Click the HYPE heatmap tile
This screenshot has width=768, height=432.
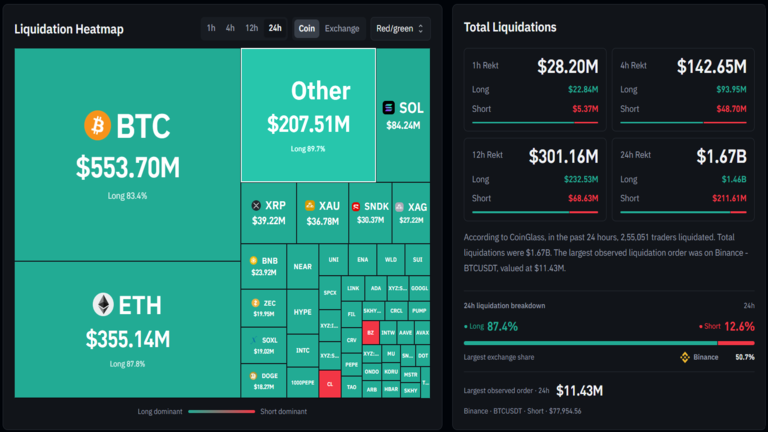302,312
